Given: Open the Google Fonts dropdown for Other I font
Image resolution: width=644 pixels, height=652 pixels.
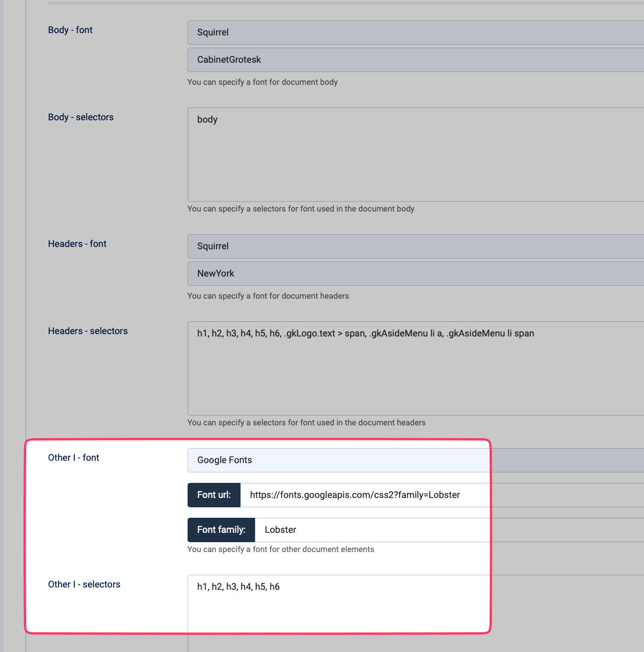Looking at the screenshot, I should 415,460.
